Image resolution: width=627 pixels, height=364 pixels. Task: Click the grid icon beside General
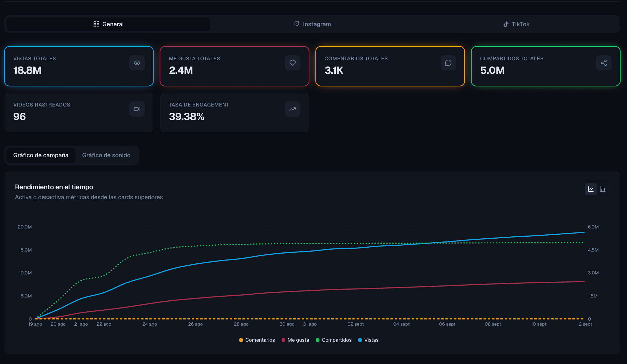(x=96, y=24)
